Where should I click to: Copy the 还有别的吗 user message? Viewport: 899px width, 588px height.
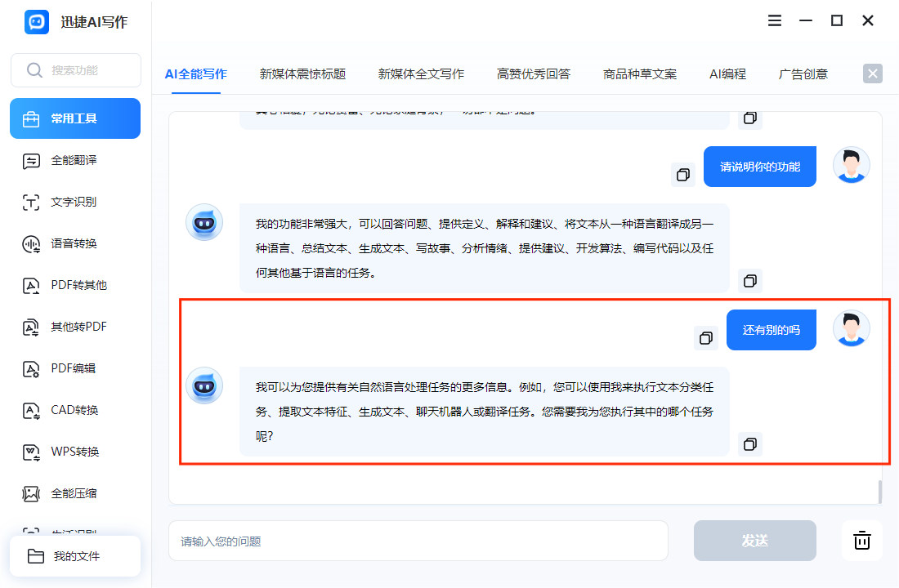705,338
